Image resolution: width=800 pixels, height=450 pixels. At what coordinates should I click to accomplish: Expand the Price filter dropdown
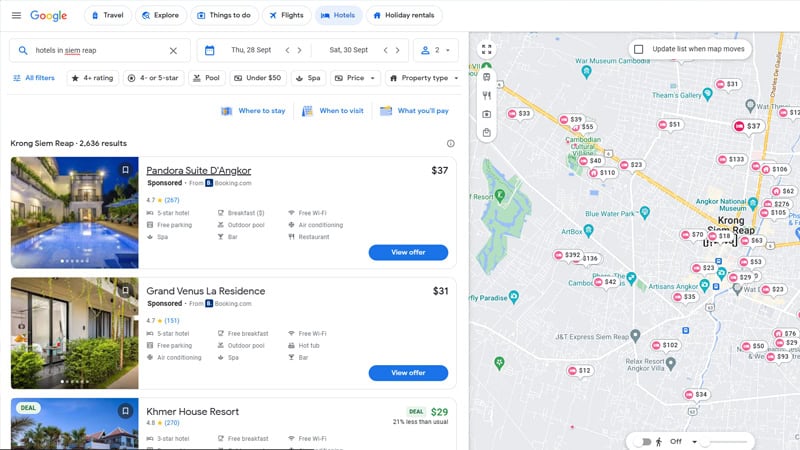point(355,78)
